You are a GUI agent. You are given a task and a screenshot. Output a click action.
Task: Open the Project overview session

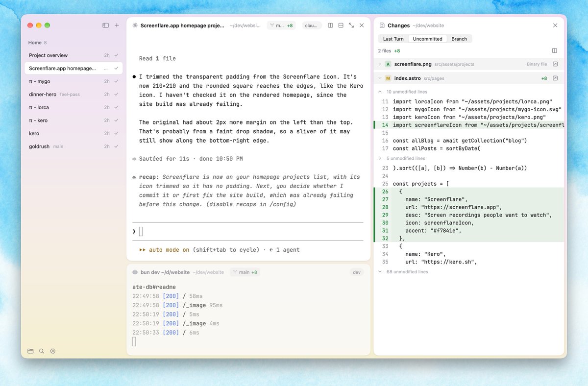(x=73, y=55)
